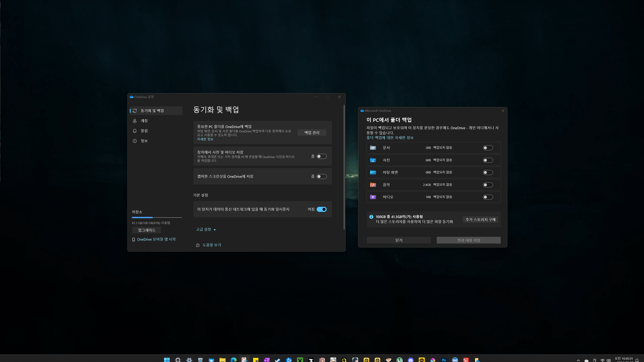Open Discord from the taskbar
The width and height of the screenshot is (644, 362).
[411, 360]
